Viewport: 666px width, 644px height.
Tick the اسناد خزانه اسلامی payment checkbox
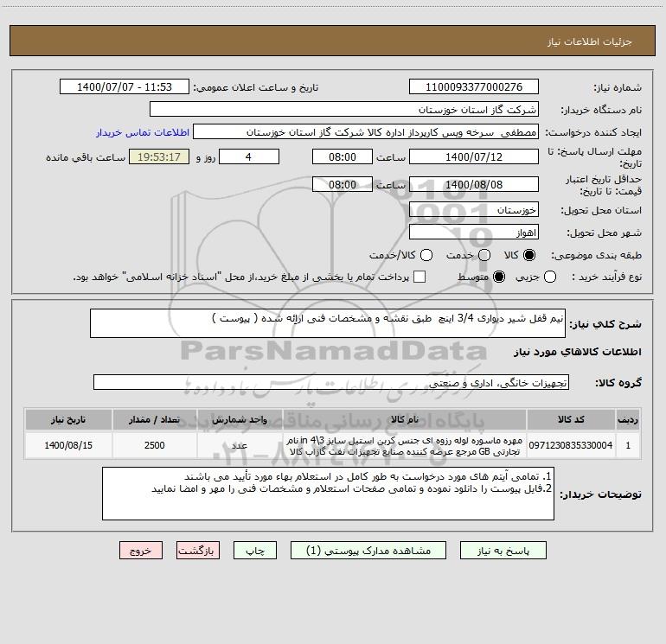[x=419, y=277]
